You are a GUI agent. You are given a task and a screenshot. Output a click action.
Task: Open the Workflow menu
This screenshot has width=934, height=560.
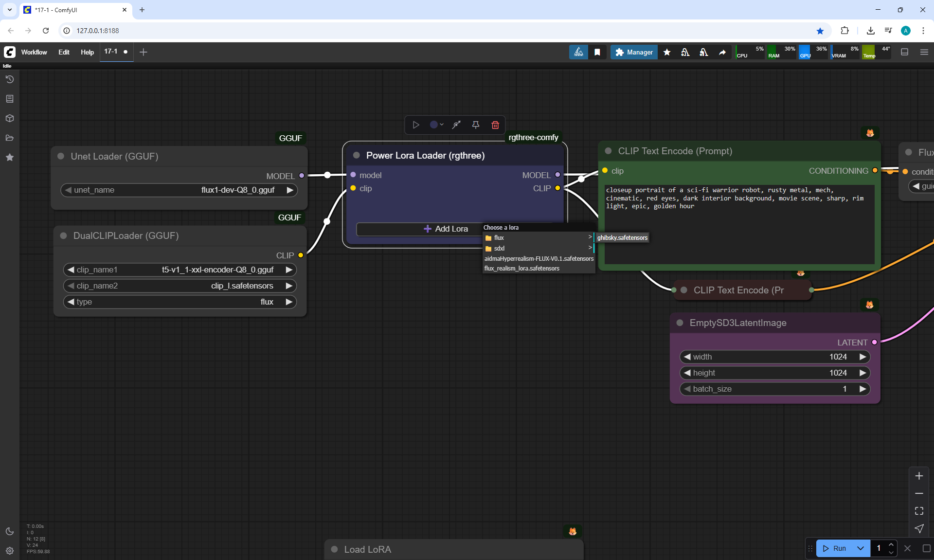pos(34,52)
